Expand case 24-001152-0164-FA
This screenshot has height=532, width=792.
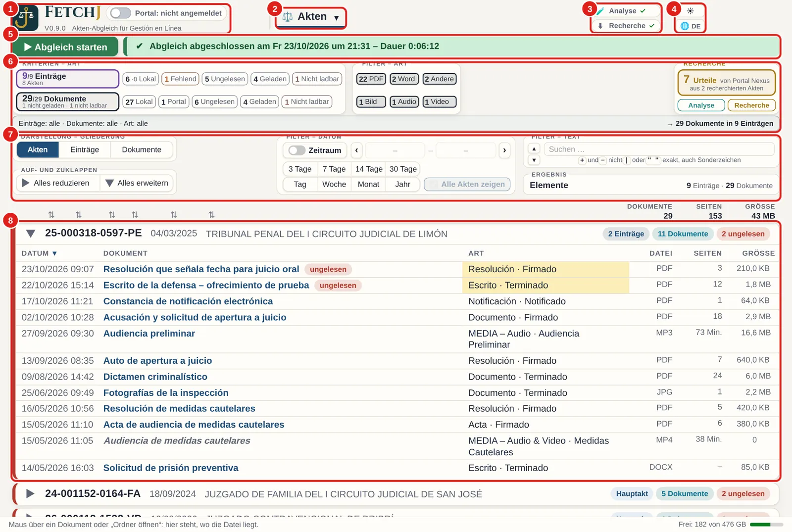click(30, 494)
